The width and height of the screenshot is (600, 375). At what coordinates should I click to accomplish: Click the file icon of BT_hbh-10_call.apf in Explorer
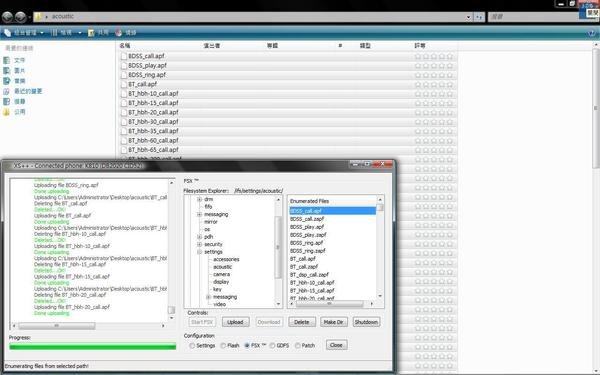[124, 93]
